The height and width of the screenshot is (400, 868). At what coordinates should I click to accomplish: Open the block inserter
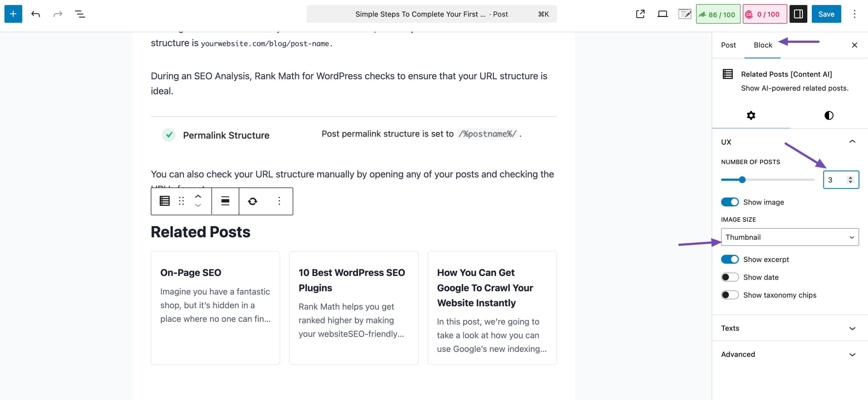tap(13, 14)
